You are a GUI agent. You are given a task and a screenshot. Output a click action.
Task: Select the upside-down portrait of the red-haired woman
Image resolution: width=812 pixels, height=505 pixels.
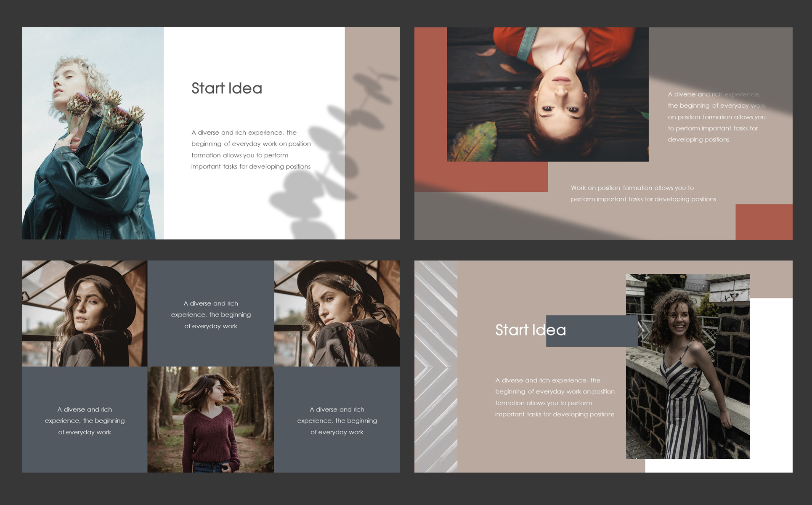click(547, 94)
